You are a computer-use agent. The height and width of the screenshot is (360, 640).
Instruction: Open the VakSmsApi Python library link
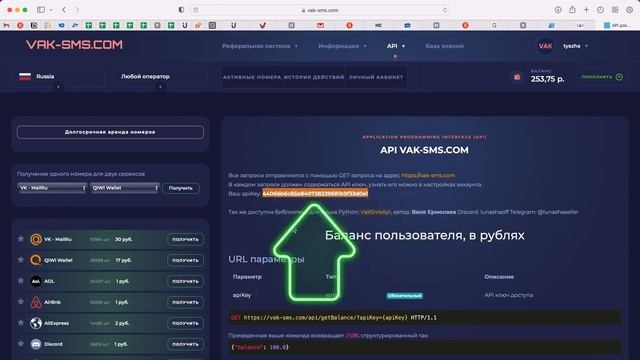click(x=376, y=212)
